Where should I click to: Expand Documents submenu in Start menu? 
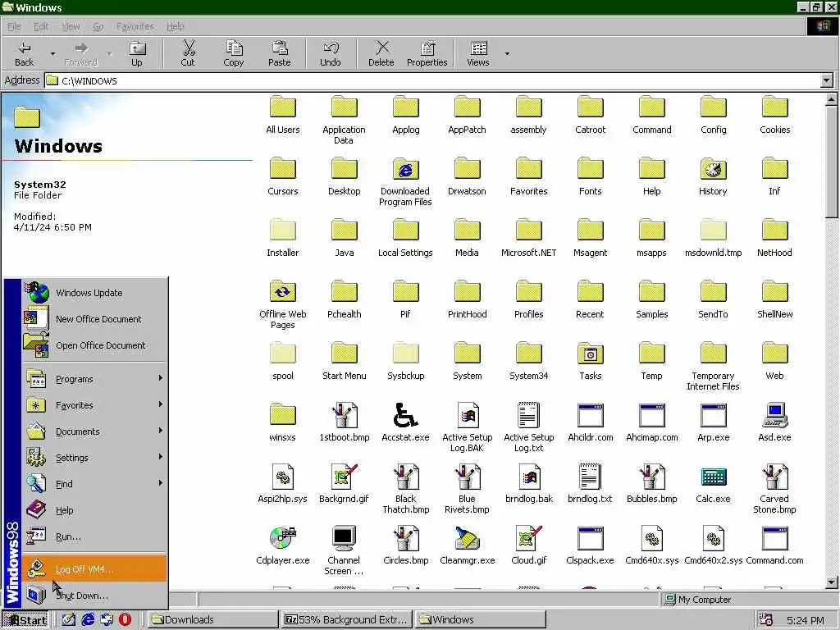(95, 431)
